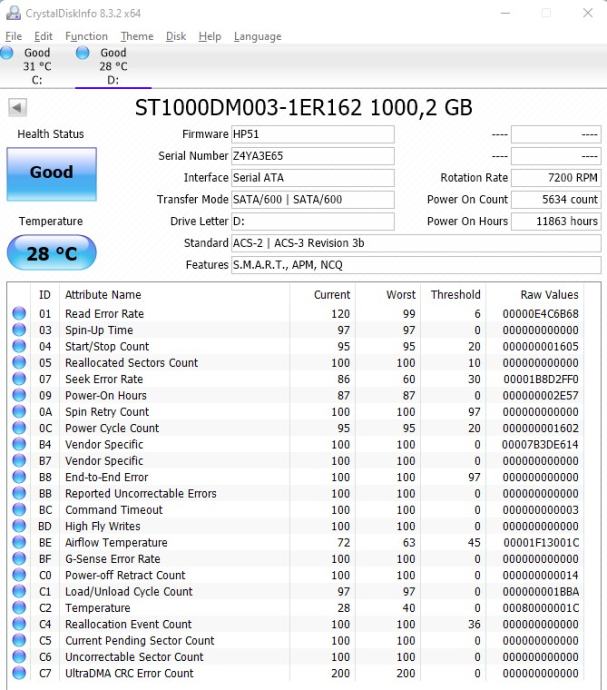Screen dimensions: 607x690
Task: Click the Drive Letter field
Action: point(313,221)
